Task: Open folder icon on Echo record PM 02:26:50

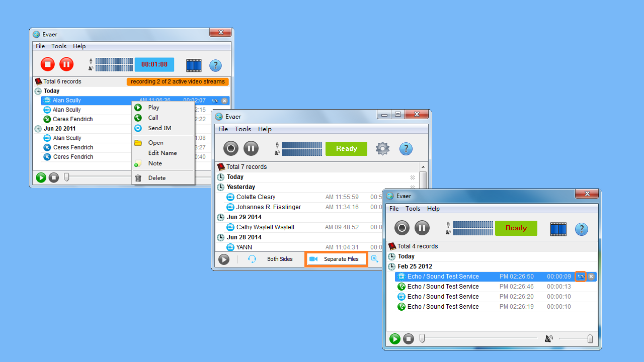Action: [581, 277]
